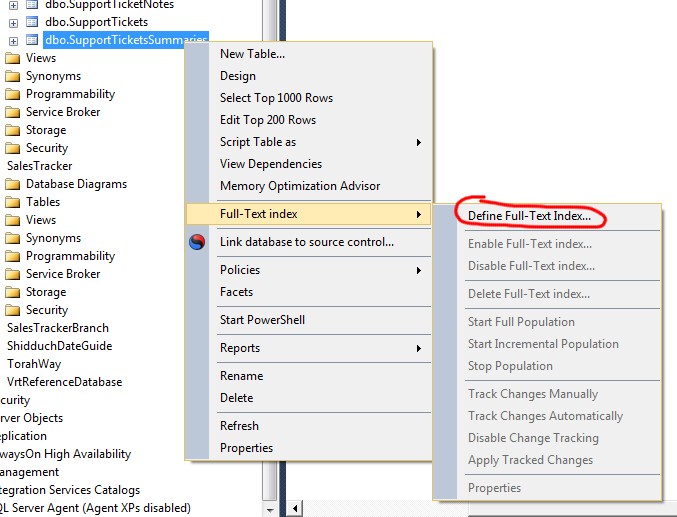Click Track Changes Manually

pyautogui.click(x=533, y=394)
